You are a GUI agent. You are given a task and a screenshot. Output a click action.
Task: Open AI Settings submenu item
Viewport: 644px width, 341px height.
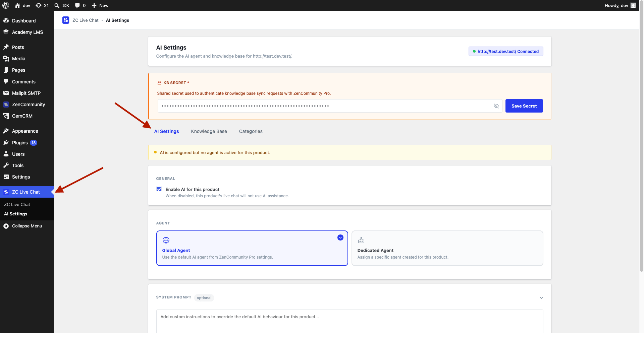click(x=16, y=214)
